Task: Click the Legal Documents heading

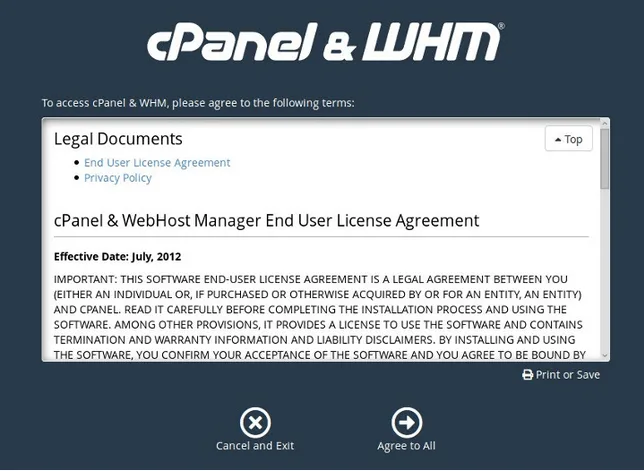Action: 118,139
